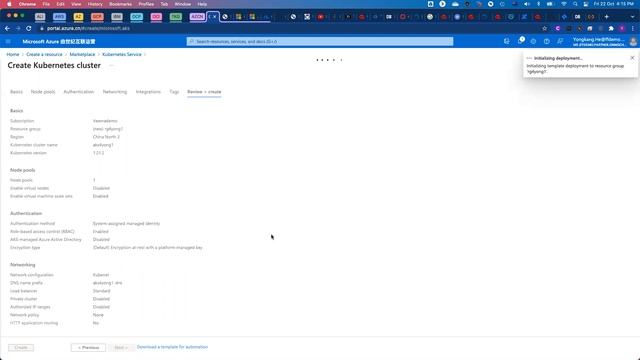Switch to the Networking tab
This screenshot has height=360, width=640.
[x=115, y=92]
